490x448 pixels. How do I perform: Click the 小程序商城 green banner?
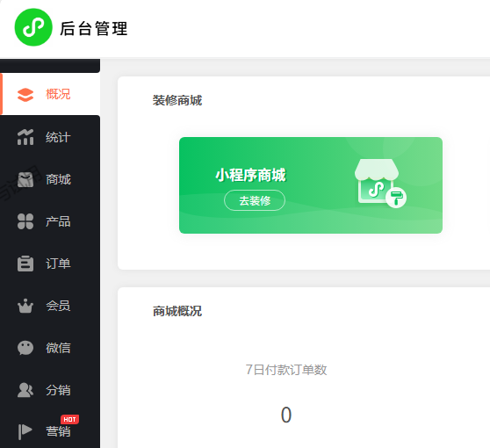tap(311, 185)
